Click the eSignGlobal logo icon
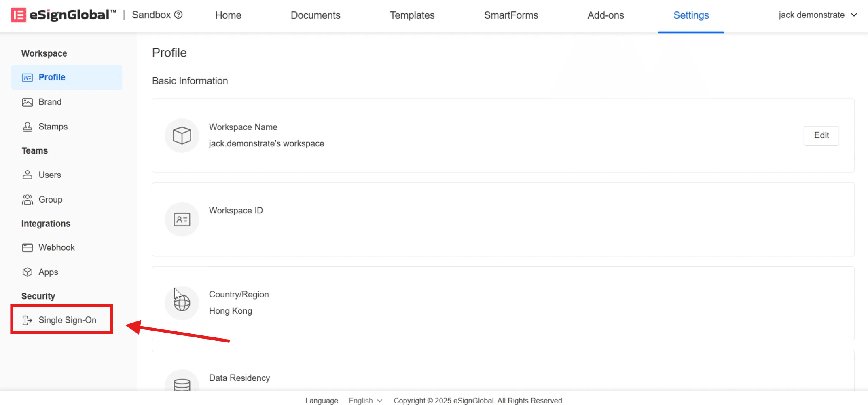 tap(19, 15)
